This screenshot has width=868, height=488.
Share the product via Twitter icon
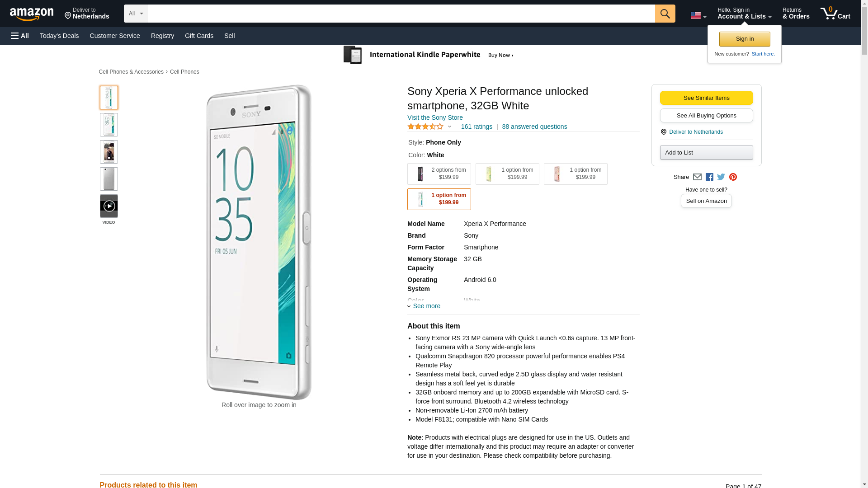point(721,177)
